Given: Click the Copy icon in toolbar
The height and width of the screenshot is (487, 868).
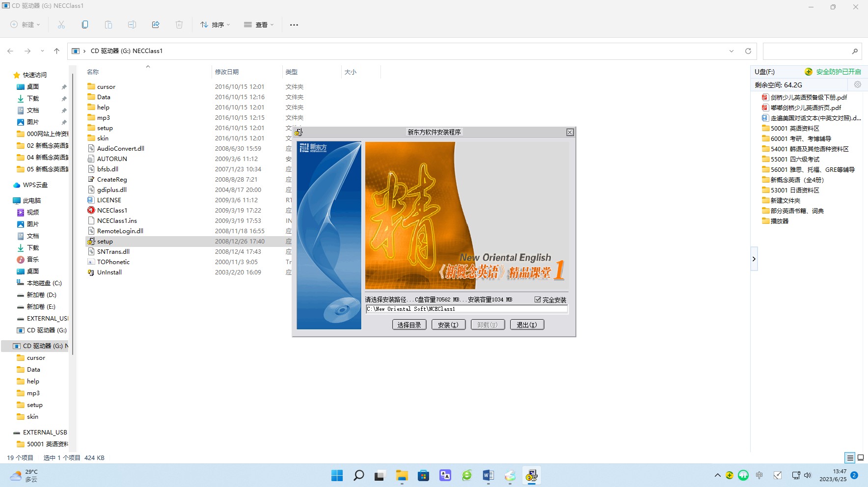Looking at the screenshot, I should tap(85, 25).
